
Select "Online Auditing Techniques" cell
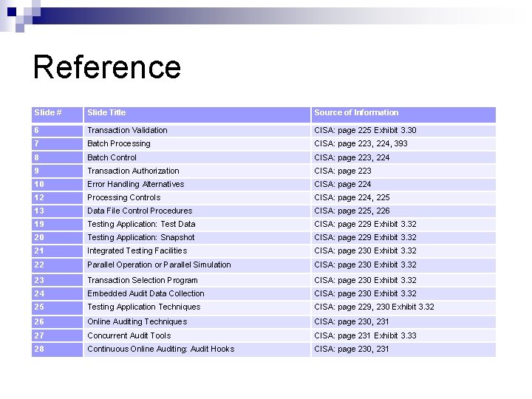click(197, 322)
